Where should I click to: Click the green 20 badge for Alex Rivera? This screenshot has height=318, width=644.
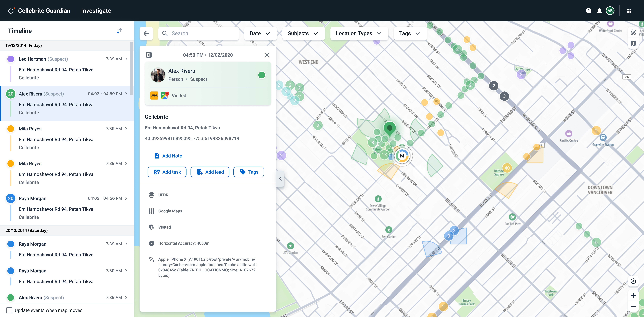click(11, 94)
